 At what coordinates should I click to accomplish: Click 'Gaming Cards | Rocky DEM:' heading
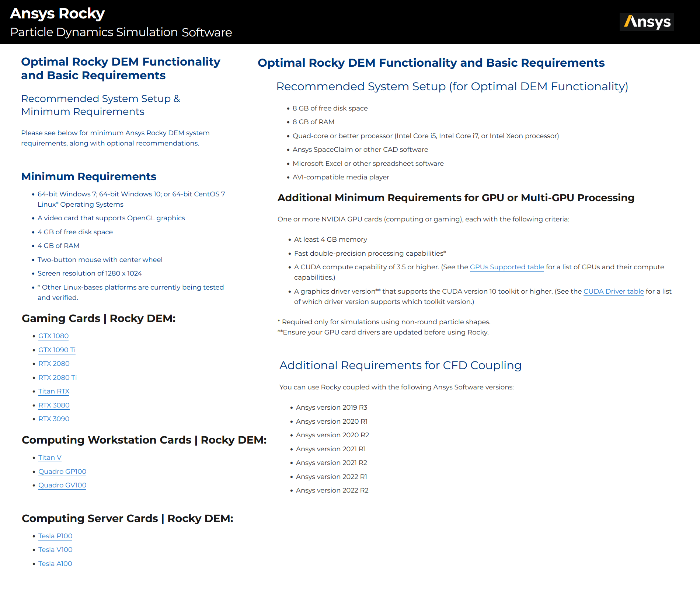[99, 318]
